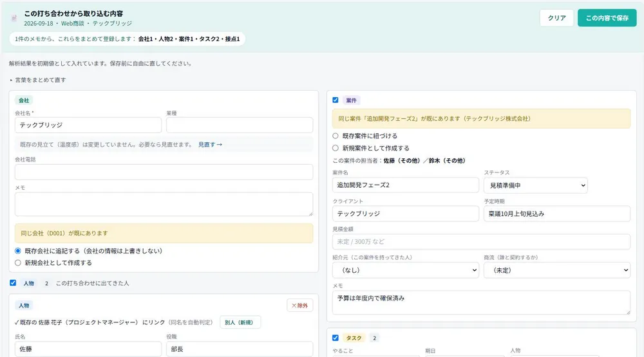This screenshot has width=644, height=357.
Task: Click the company メモ text area
Action: click(164, 204)
